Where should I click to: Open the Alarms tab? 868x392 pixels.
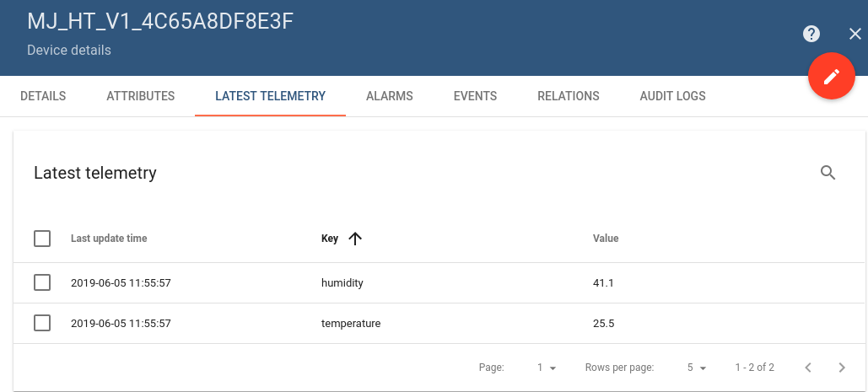click(x=390, y=96)
